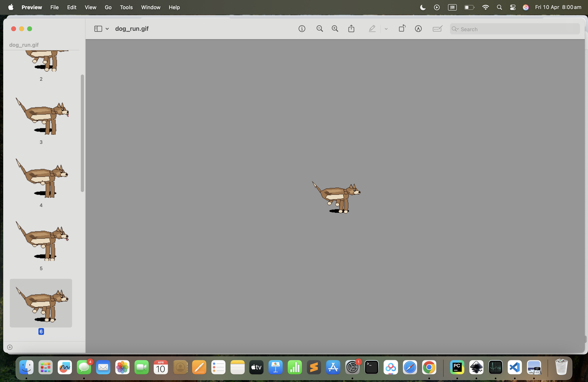Screen dimensions: 588x382
Task: Rotate the image with Rotate icon
Action: click(402, 28)
